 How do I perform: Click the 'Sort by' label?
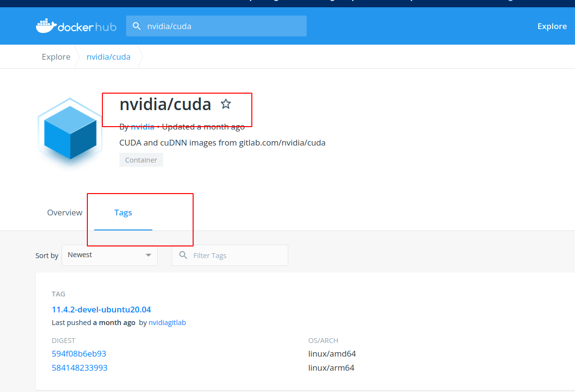tap(47, 256)
